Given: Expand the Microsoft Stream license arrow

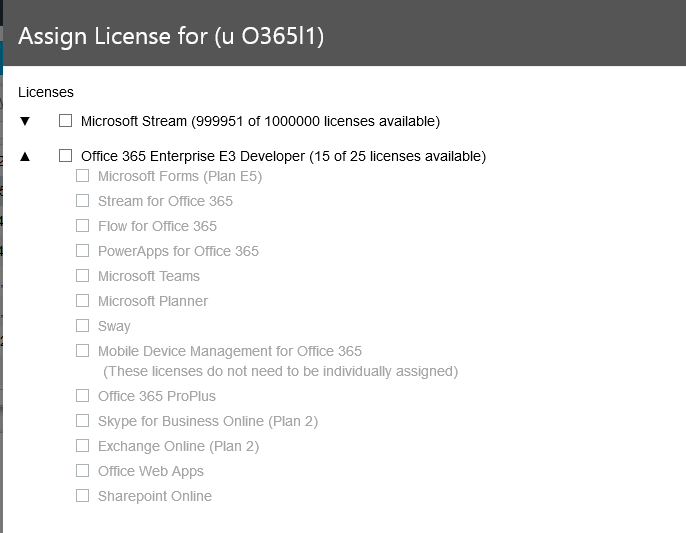Looking at the screenshot, I should pyautogui.click(x=25, y=121).
